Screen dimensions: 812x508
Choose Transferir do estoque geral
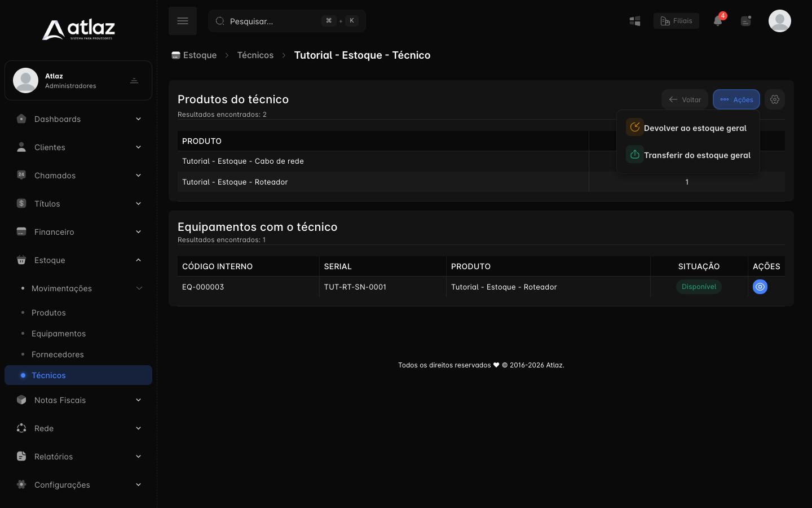(688, 155)
